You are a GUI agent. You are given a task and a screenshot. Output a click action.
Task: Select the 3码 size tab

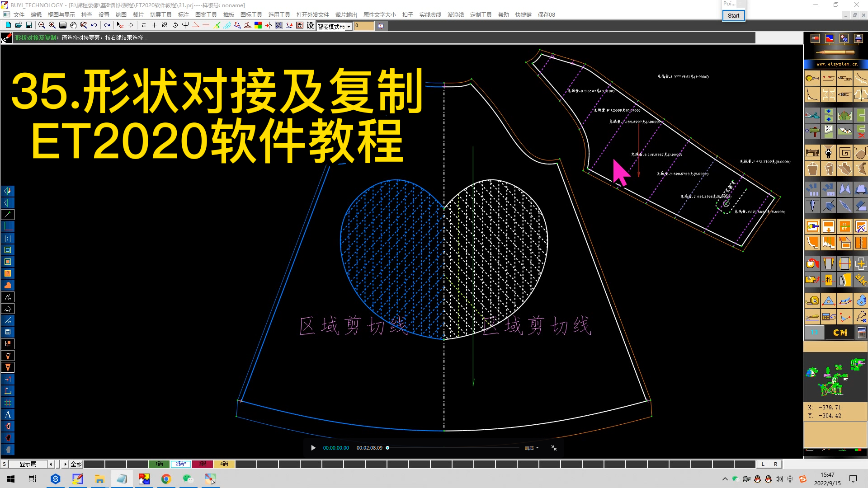[x=203, y=464]
